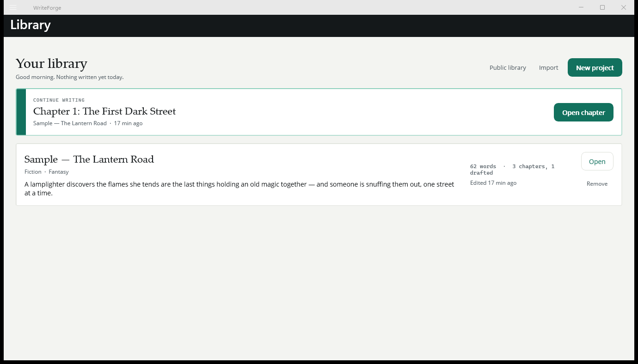
Task: Select the Import option
Action: (548, 67)
